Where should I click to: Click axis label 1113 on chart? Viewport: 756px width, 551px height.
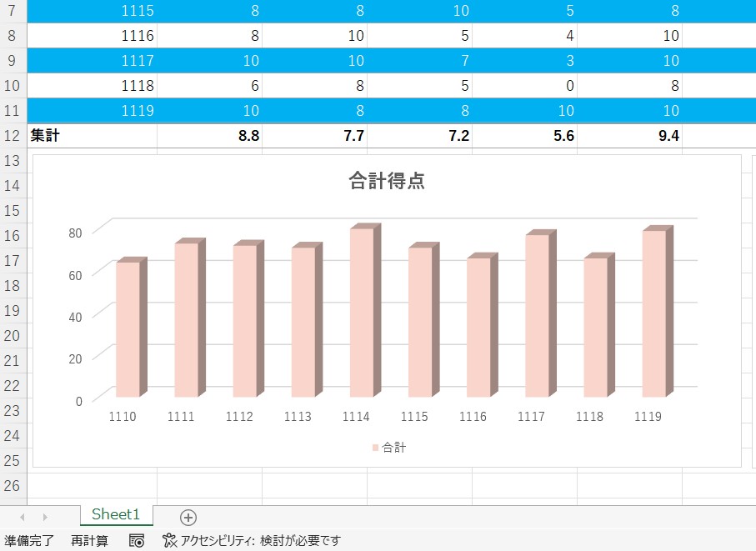click(x=298, y=417)
